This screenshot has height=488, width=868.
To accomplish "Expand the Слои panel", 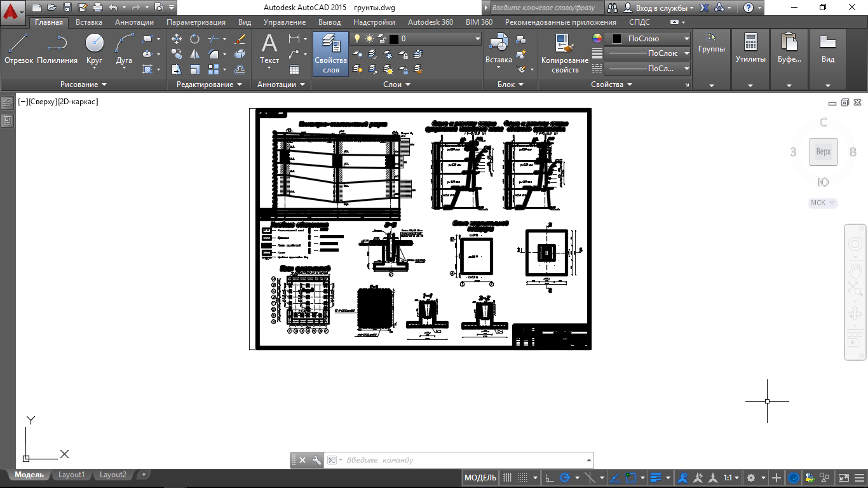I will [397, 85].
